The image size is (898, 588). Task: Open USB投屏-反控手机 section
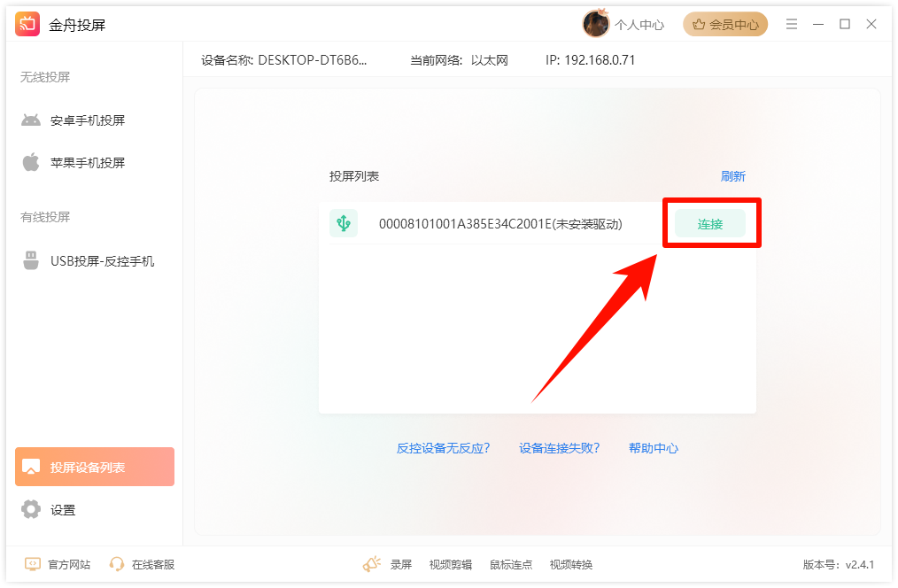click(x=101, y=261)
